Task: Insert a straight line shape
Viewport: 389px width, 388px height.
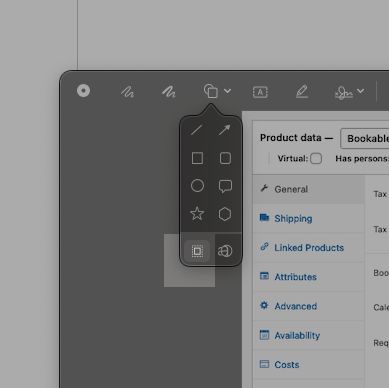Action: tap(197, 130)
